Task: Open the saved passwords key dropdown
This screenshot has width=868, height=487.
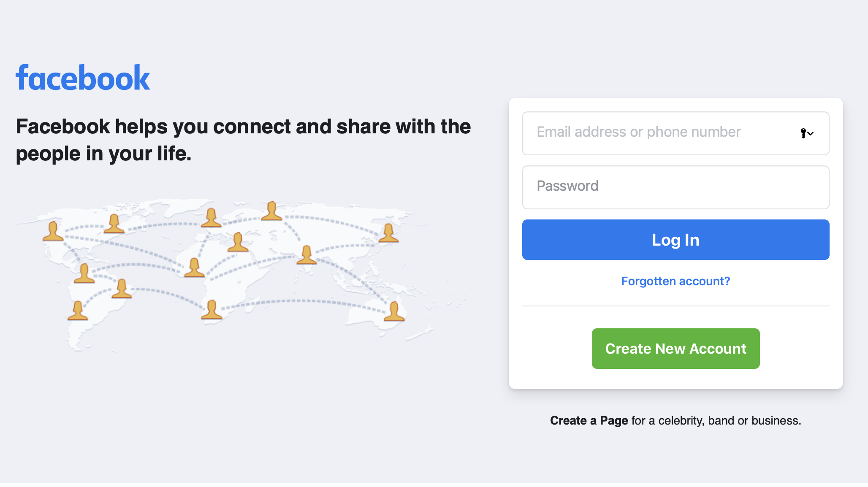Action: click(807, 133)
